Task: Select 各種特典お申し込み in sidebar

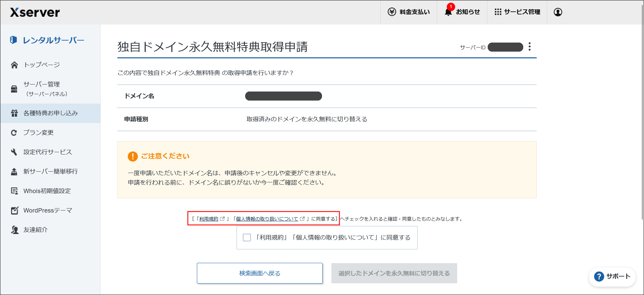Action: point(50,113)
